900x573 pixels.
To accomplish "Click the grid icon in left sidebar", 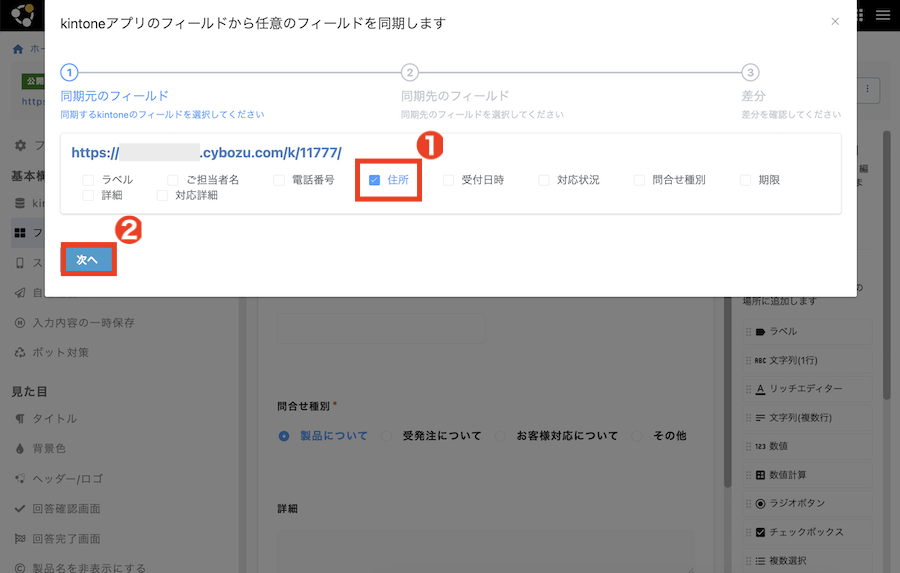I will pos(20,233).
